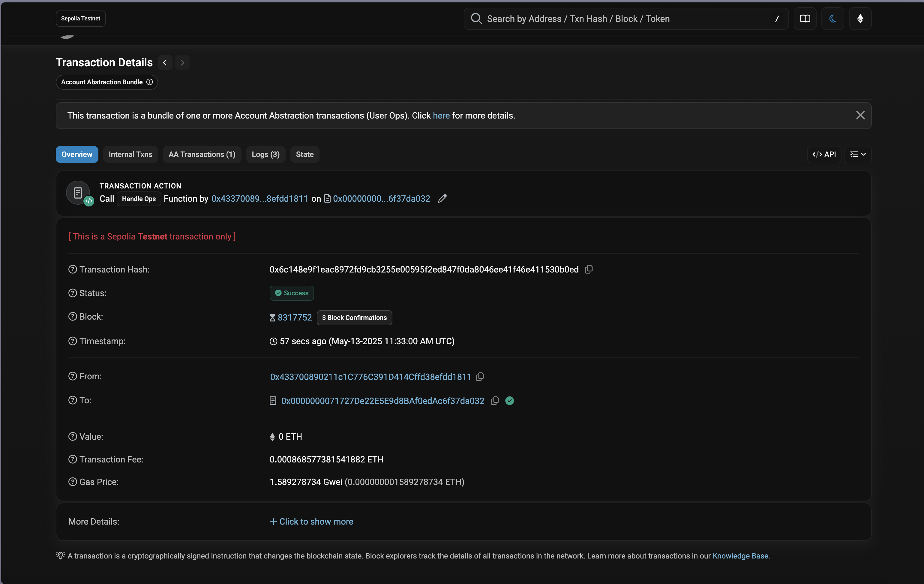Screen dimensions: 924x584
Task: Click the Ethereum network icon in header
Action: pos(860,18)
